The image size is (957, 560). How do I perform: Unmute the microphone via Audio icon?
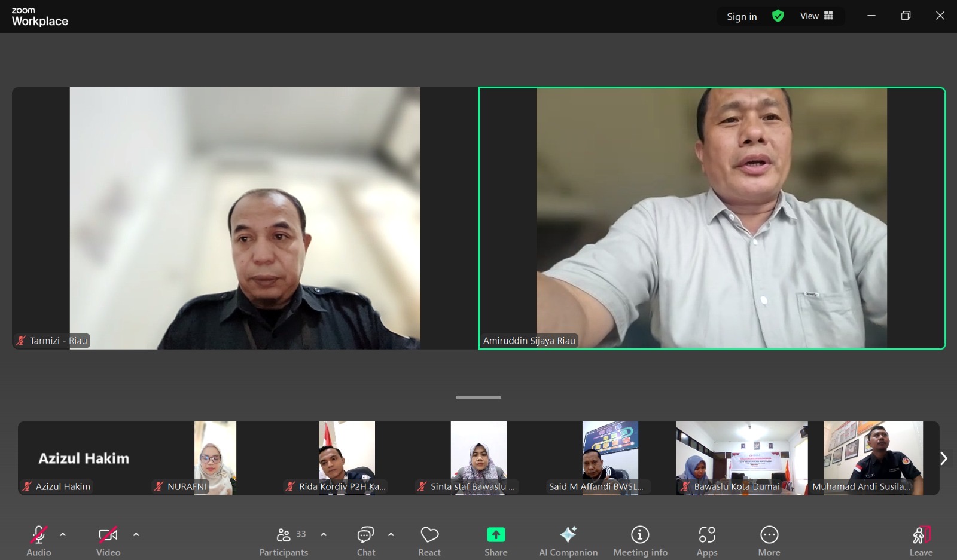pos(38,534)
